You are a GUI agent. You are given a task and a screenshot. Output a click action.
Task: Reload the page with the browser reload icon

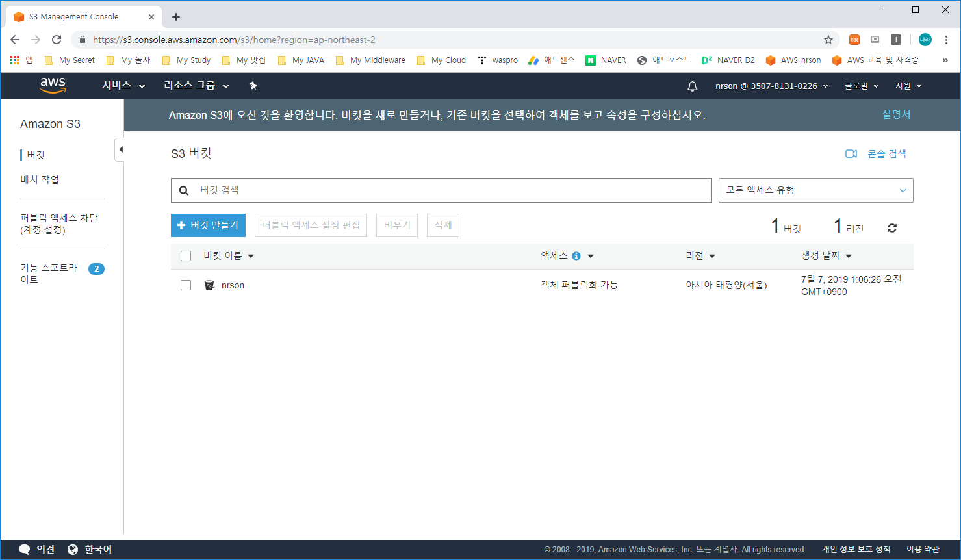coord(57,40)
